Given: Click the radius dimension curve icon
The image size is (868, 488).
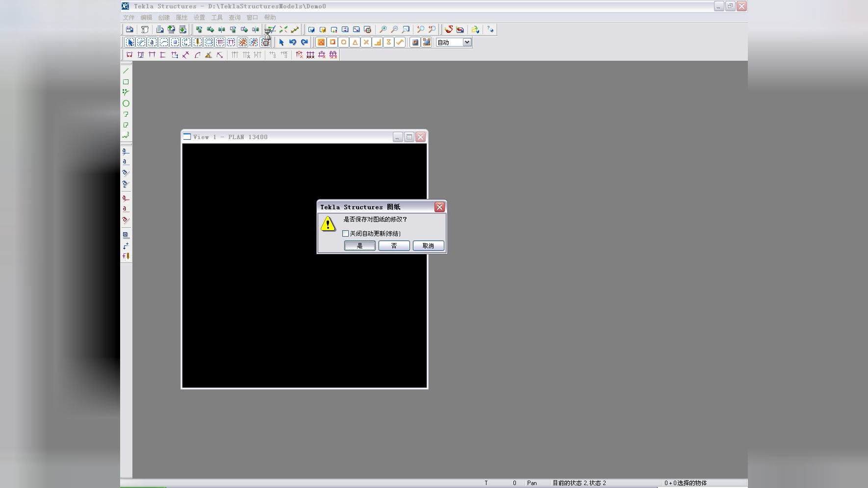Looking at the screenshot, I should pos(197,55).
